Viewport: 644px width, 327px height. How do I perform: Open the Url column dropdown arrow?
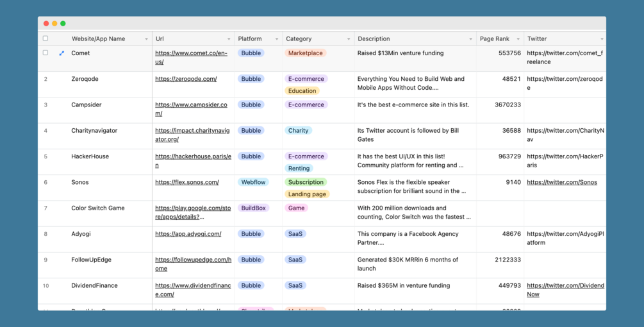[x=229, y=39]
